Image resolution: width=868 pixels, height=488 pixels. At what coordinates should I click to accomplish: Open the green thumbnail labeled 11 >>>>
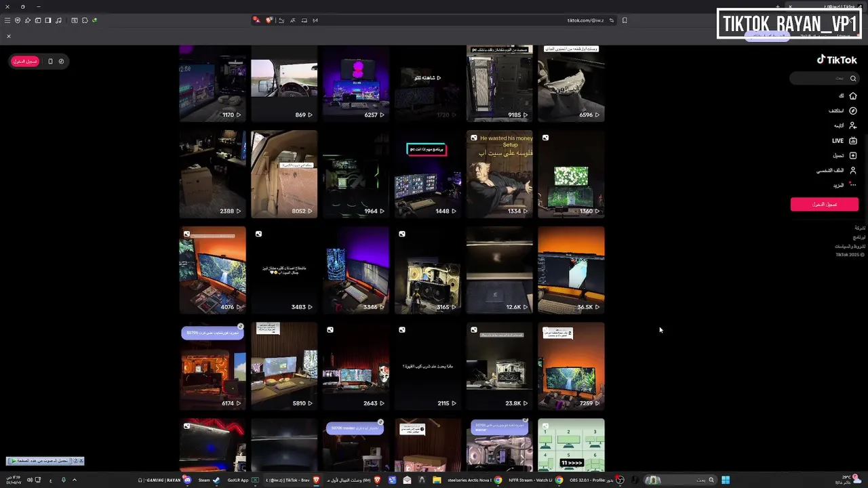coord(571,445)
